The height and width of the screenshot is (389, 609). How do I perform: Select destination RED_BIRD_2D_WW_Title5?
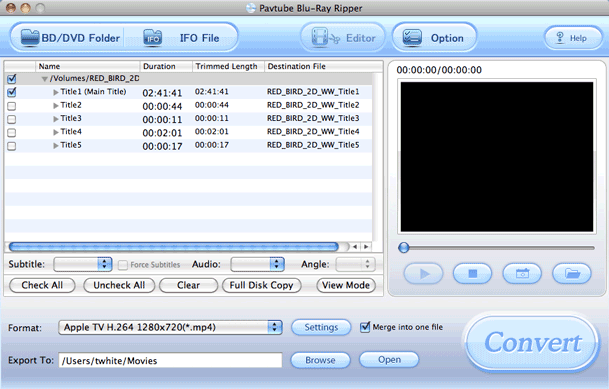(313, 145)
